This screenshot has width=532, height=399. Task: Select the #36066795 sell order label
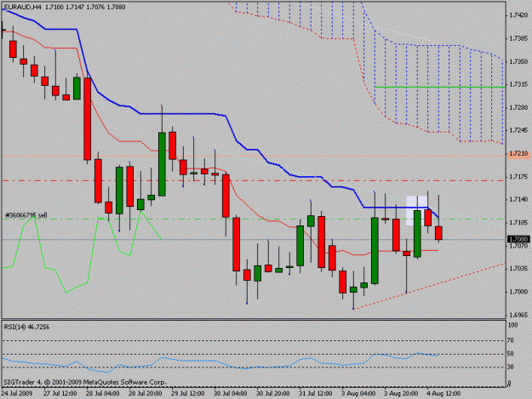26,215
